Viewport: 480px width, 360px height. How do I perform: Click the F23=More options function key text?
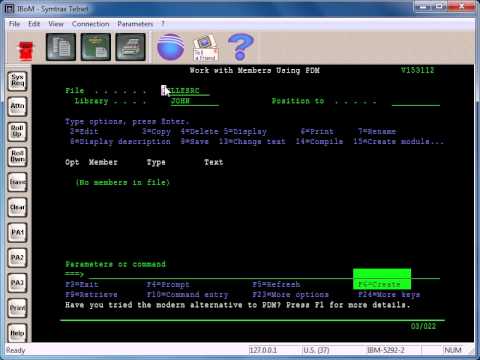[290, 295]
